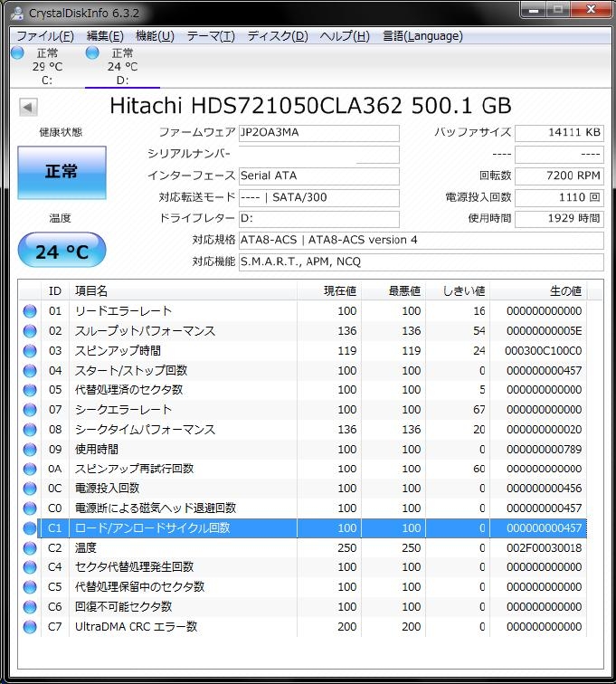The width and height of the screenshot is (616, 684).
Task: Click the 最悪値 column header
Action: pyautogui.click(x=393, y=291)
